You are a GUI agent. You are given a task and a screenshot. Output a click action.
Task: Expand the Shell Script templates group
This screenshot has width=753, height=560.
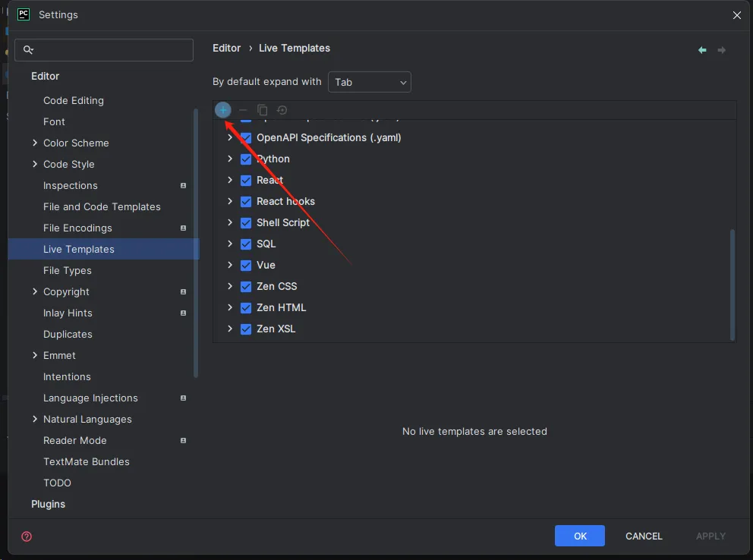230,222
